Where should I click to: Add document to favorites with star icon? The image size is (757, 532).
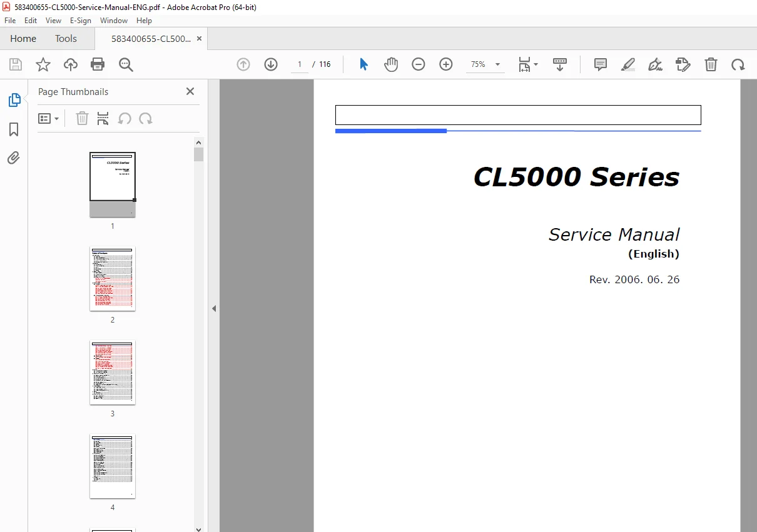[43, 64]
